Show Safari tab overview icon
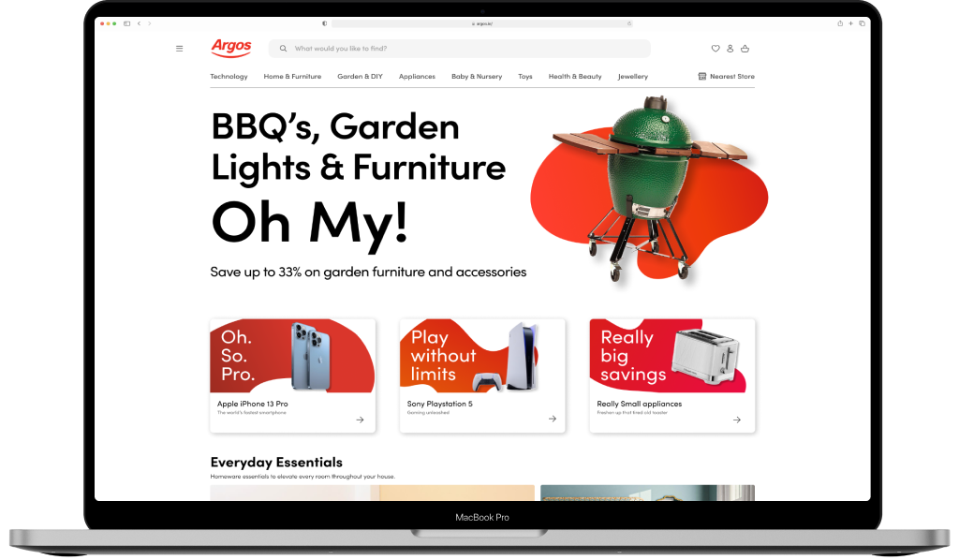This screenshot has width=959, height=560. pyautogui.click(x=862, y=23)
